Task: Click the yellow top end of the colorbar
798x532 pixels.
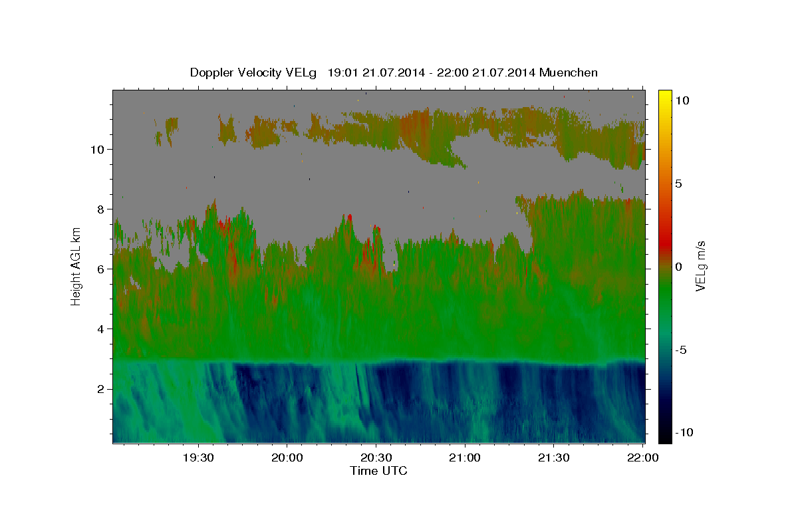Action: [665, 96]
